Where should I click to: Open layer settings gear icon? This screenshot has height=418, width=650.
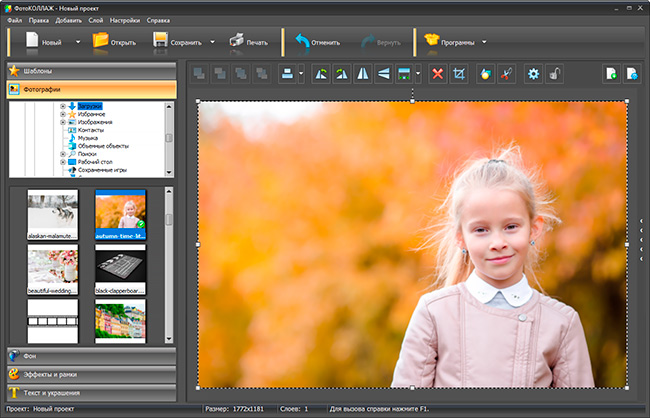coord(534,74)
